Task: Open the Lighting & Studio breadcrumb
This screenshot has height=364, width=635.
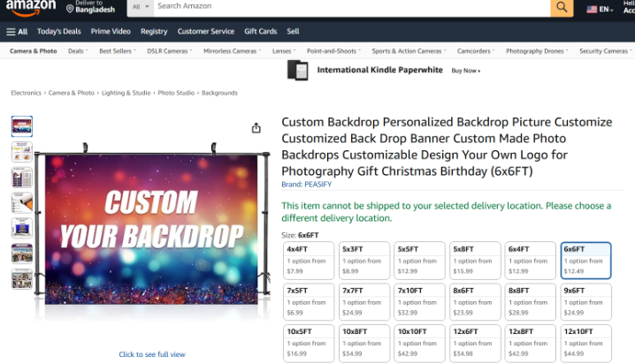Action: 126,93
